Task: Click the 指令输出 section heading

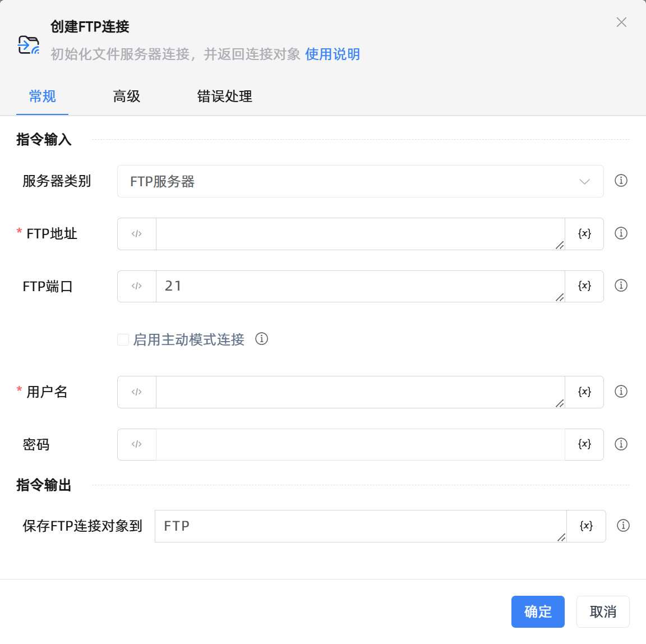Action: click(44, 485)
